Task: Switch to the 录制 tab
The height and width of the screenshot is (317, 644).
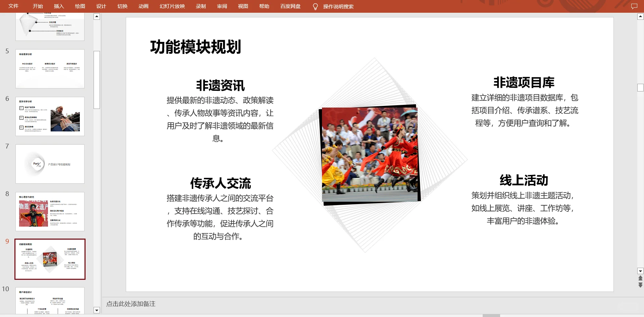Action: pos(201,6)
